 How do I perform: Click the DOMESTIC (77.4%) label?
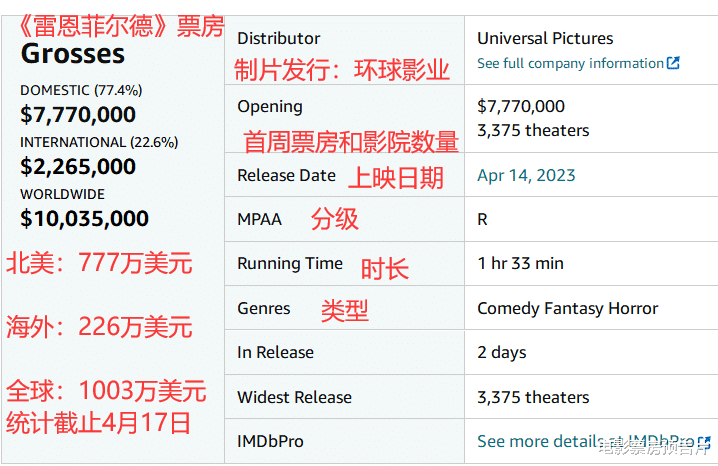pos(81,90)
